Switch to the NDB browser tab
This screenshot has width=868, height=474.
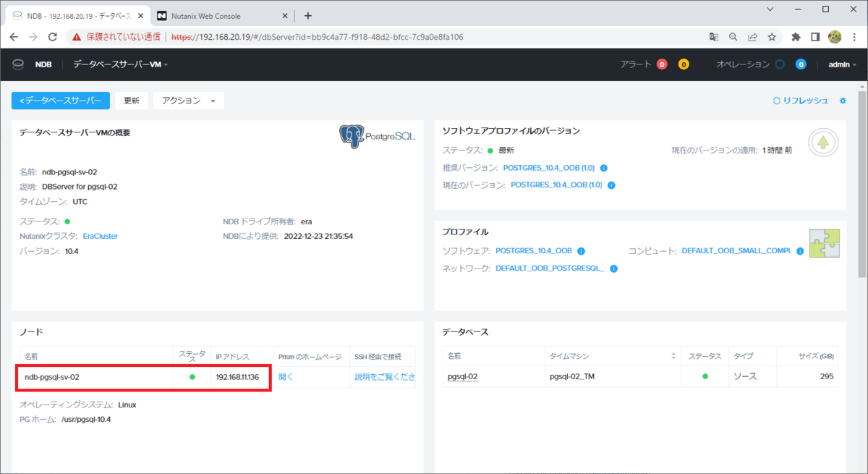click(76, 15)
